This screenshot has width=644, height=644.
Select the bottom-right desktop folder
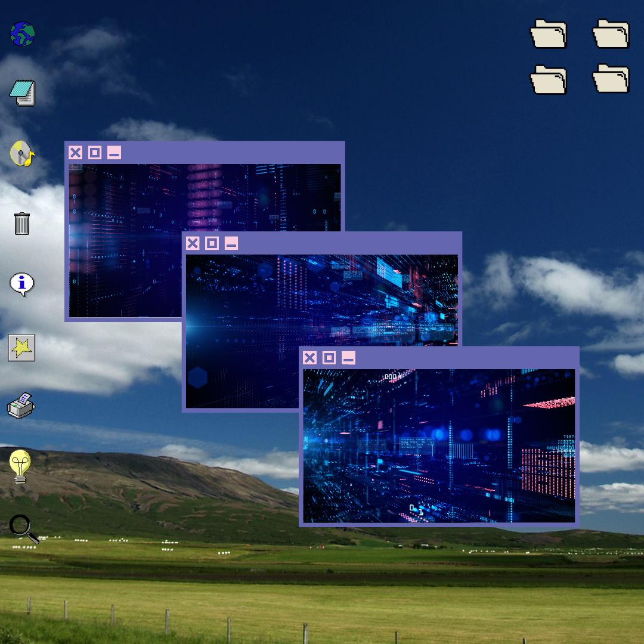pos(611,79)
